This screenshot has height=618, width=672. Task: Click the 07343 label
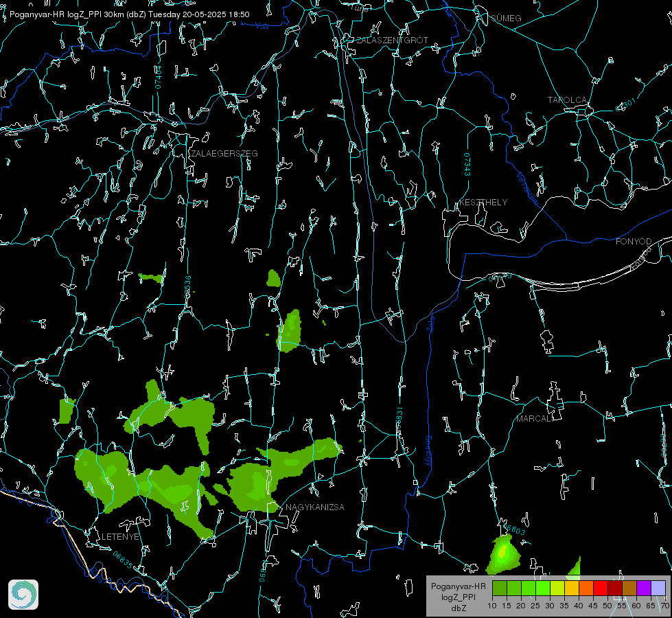(467, 165)
